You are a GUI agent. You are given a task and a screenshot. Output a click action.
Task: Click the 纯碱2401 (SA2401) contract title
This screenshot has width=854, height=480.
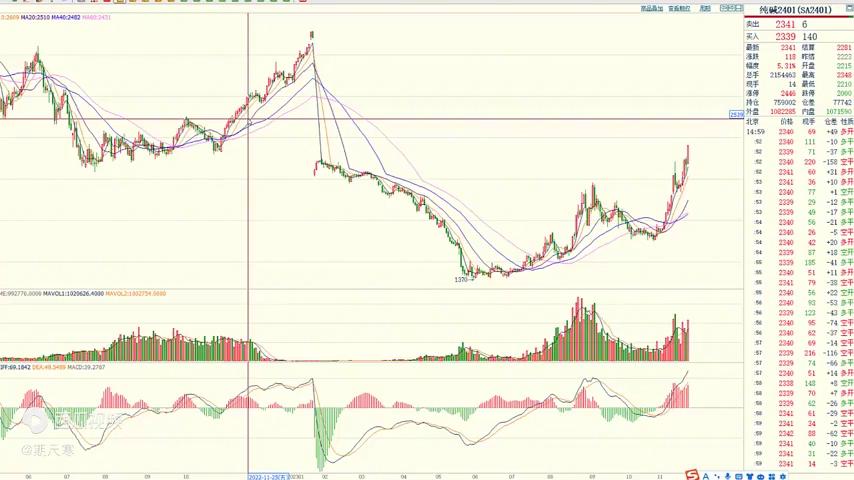pyautogui.click(x=795, y=10)
